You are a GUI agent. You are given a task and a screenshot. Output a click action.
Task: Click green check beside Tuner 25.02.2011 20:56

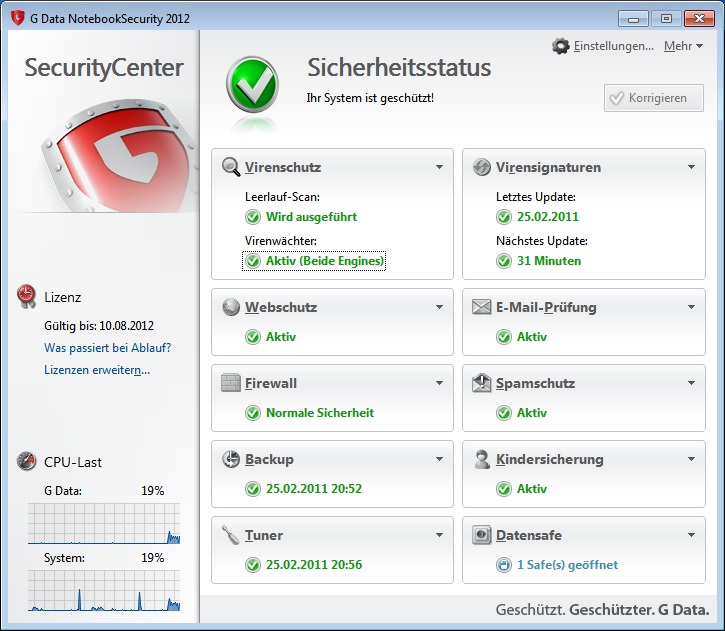point(253,564)
